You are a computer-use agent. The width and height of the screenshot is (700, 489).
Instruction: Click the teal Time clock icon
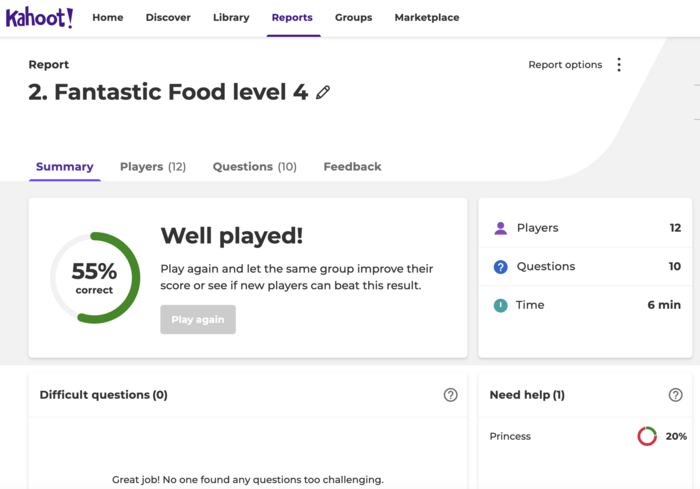501,305
